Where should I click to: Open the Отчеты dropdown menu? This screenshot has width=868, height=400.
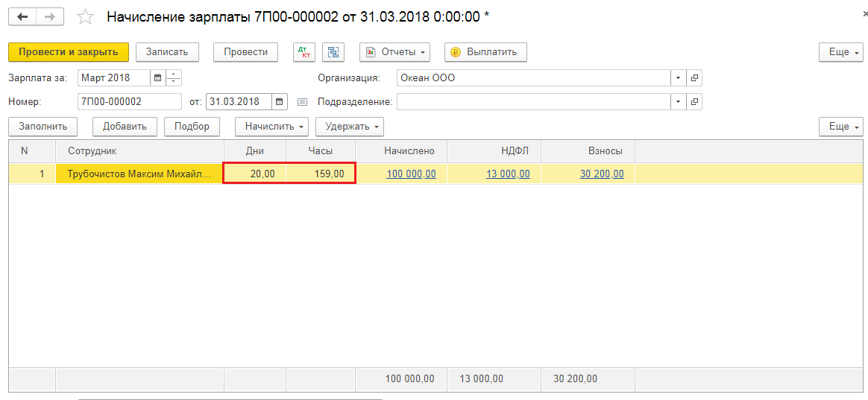pyautogui.click(x=394, y=52)
